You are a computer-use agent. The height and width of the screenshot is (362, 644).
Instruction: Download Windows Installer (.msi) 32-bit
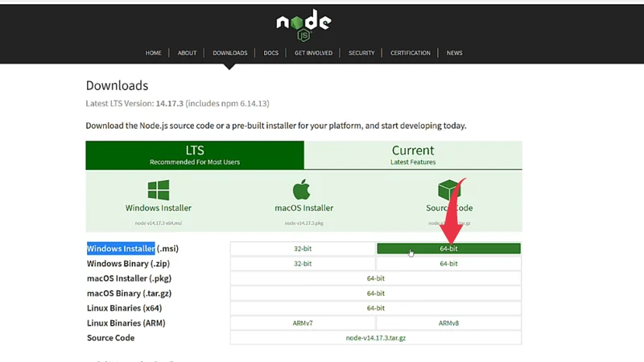[303, 249]
